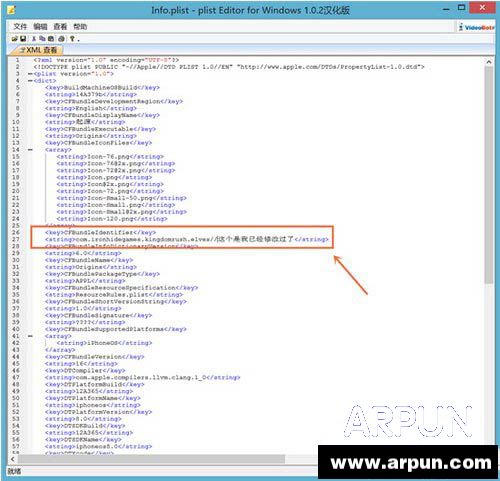Collapse the dict node on line 4
This screenshot has height=481, width=500.
coord(30,81)
